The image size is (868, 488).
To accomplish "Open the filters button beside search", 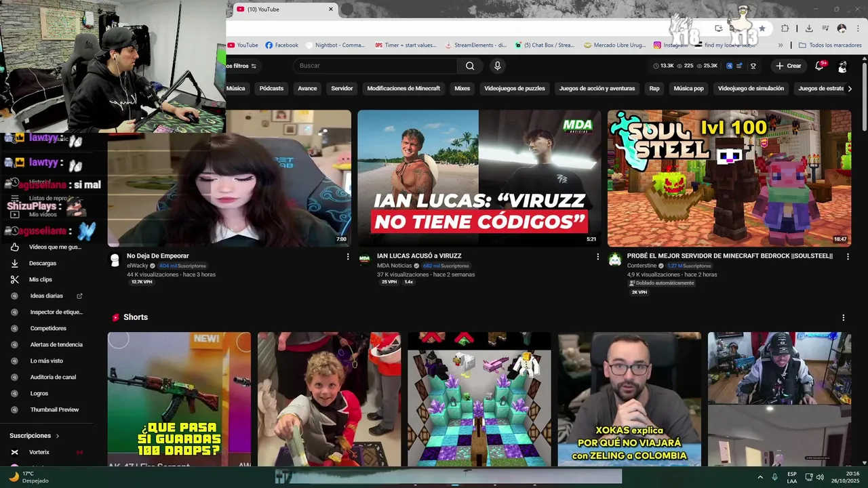I will click(x=241, y=66).
